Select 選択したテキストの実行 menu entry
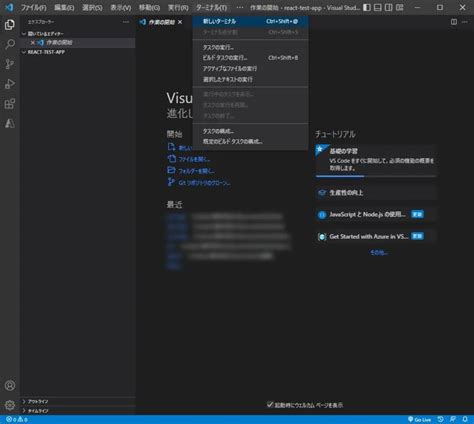This screenshot has height=424, width=474. (x=250, y=79)
